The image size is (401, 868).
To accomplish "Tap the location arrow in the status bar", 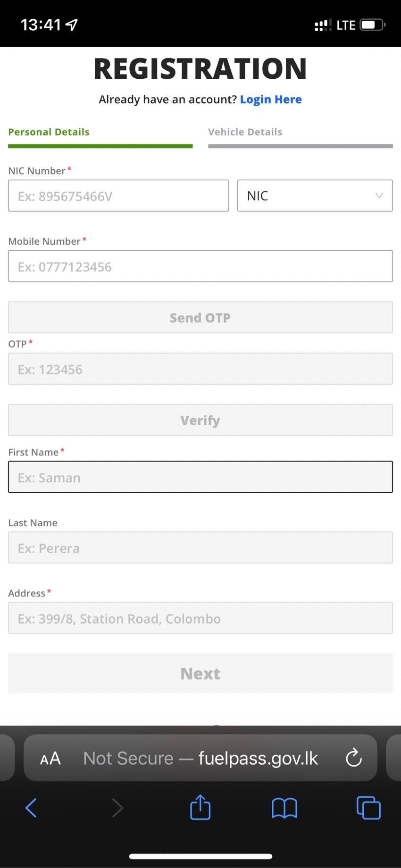I will [70, 24].
